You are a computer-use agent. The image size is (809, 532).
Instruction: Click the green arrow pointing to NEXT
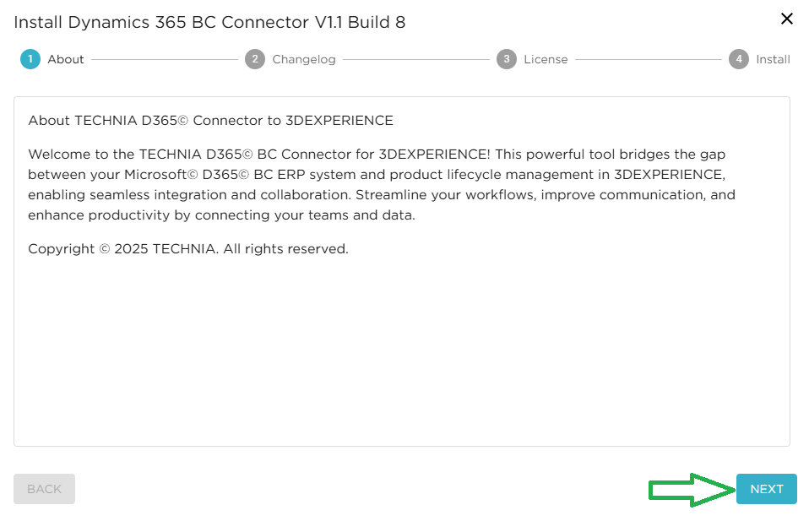click(x=692, y=490)
